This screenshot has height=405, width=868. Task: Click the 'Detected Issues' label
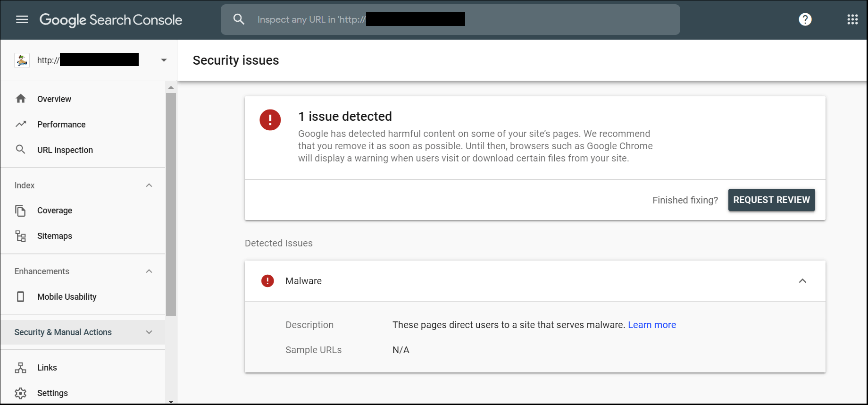pyautogui.click(x=279, y=243)
